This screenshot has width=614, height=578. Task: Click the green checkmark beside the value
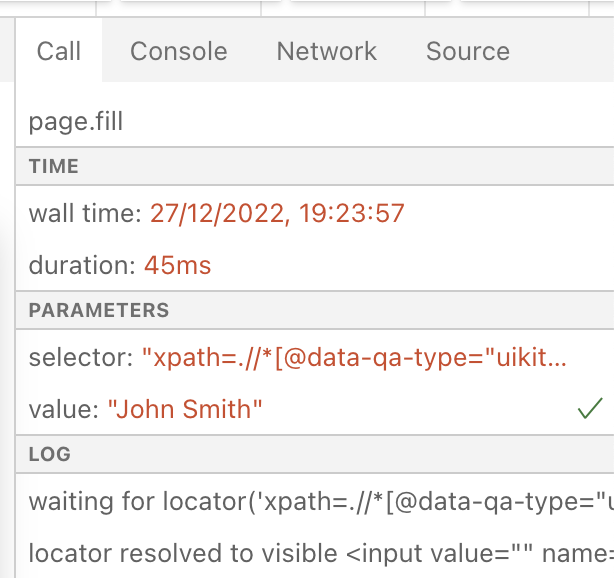tap(590, 408)
